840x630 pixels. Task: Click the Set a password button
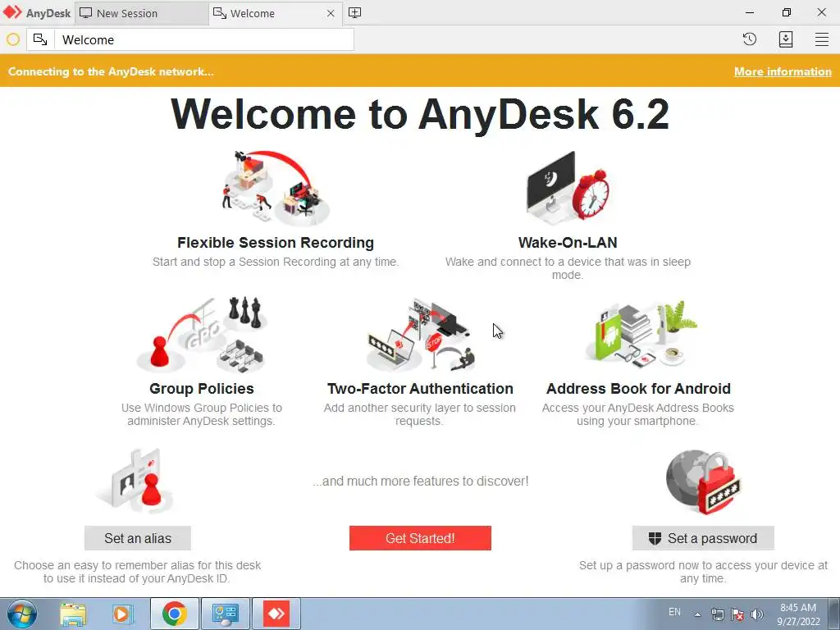703,538
